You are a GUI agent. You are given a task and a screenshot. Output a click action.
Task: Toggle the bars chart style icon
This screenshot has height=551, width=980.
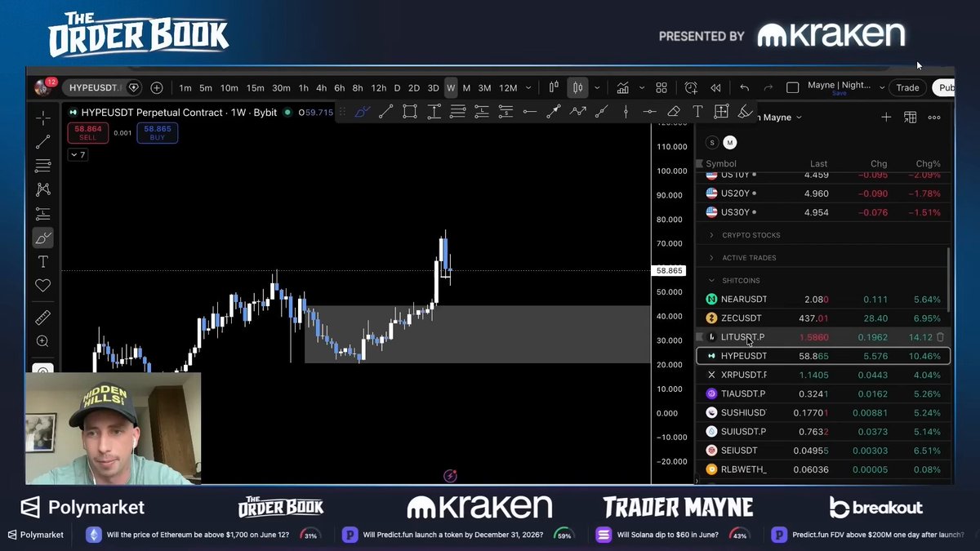554,87
